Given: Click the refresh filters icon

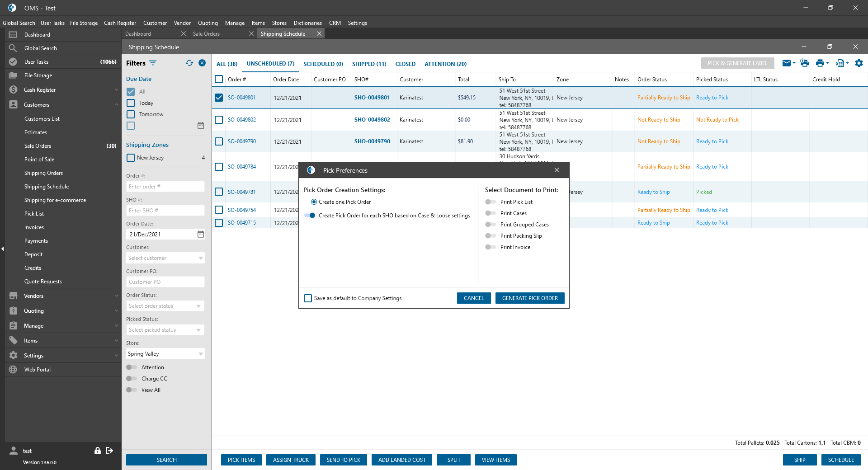Looking at the screenshot, I should 189,63.
